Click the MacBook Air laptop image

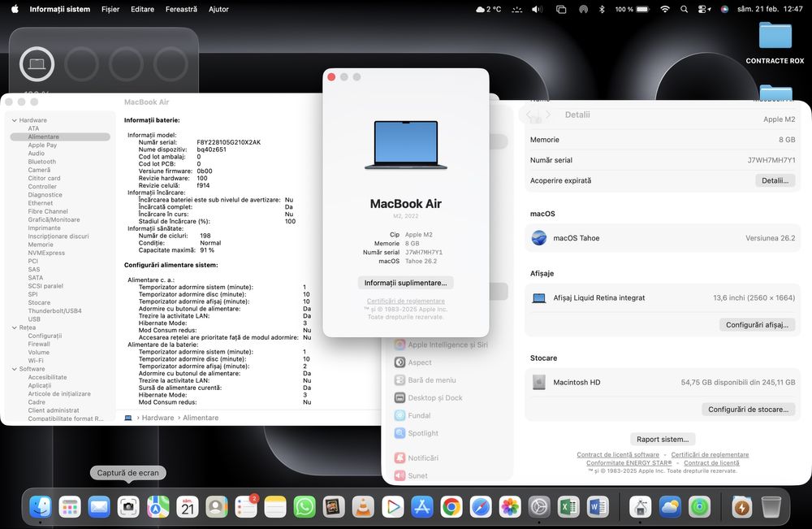coord(405,145)
